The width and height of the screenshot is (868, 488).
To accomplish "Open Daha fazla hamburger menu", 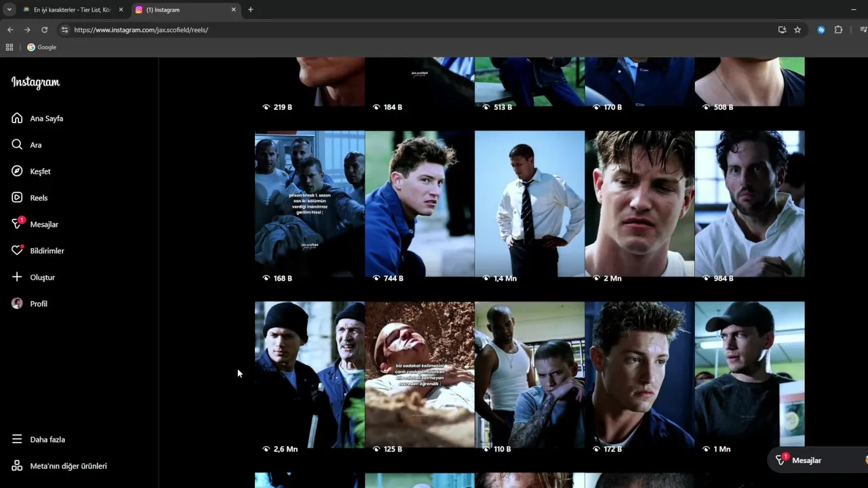I will (17, 439).
